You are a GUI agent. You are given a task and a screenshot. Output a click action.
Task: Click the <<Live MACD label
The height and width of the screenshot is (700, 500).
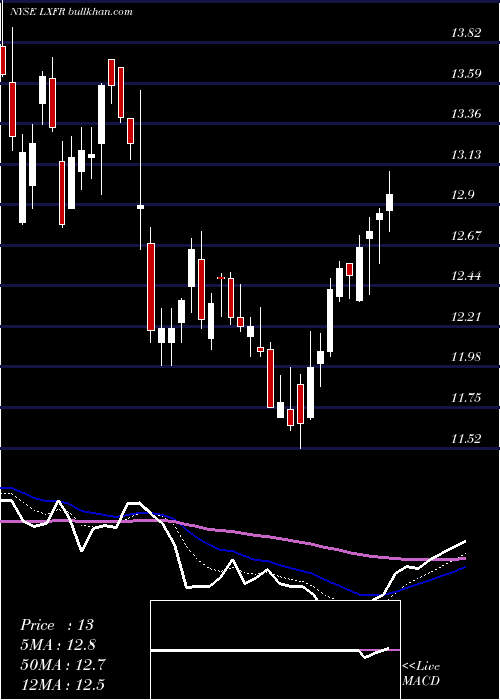click(x=421, y=674)
